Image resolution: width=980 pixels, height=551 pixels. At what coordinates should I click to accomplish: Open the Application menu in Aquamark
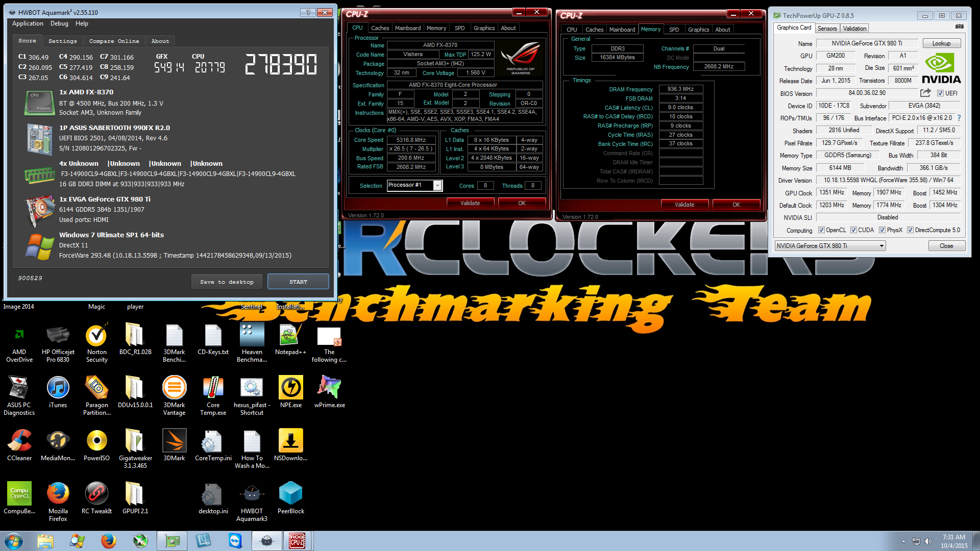(28, 23)
